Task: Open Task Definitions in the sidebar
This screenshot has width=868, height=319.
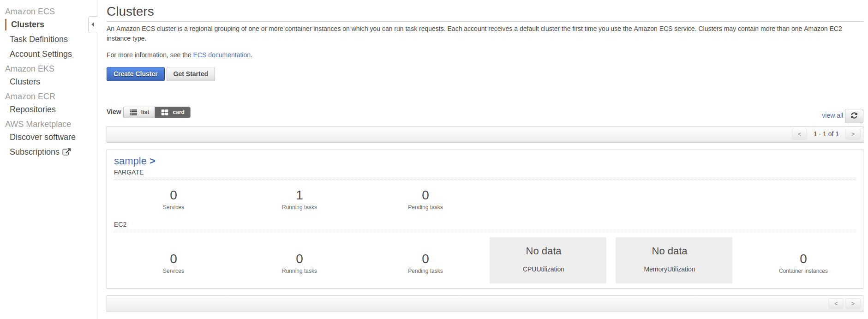Action: [x=39, y=39]
